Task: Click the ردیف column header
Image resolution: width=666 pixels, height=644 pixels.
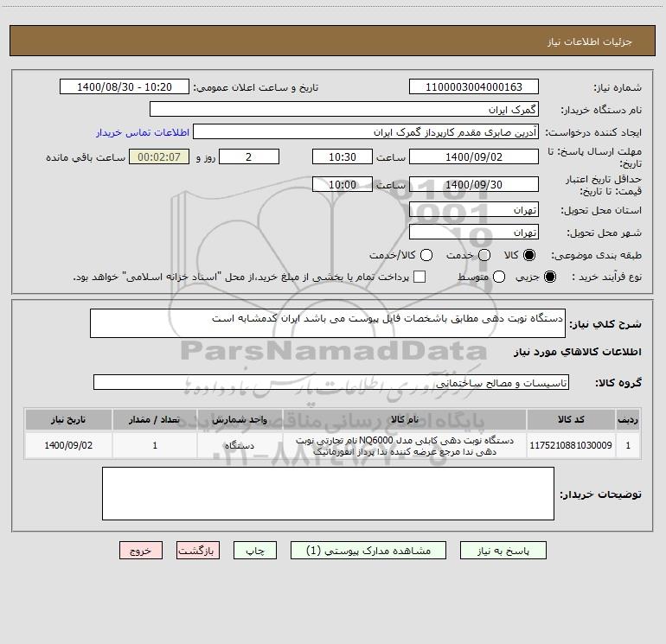Action: pos(628,419)
